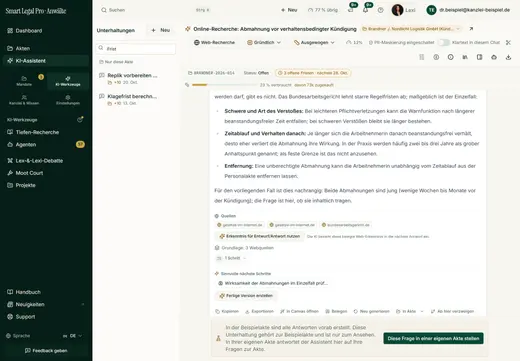The width and height of the screenshot is (520, 361).
Task: Open the Lexi avatar
Action: click(x=397, y=10)
